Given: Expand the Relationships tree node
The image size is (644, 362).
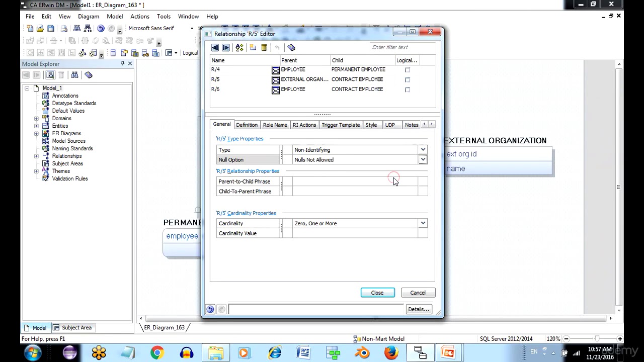Looking at the screenshot, I should (36, 156).
